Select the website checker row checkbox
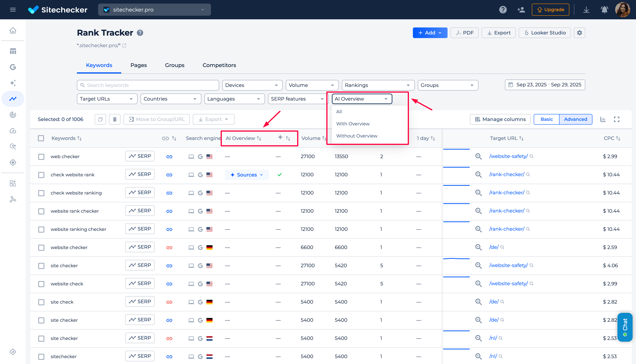636x364 pixels. (x=41, y=247)
